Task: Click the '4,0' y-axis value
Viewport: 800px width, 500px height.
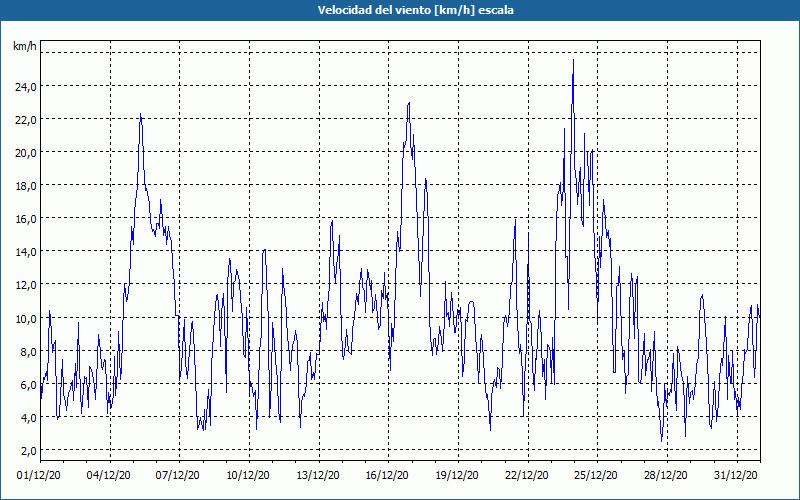Action: click(28, 418)
